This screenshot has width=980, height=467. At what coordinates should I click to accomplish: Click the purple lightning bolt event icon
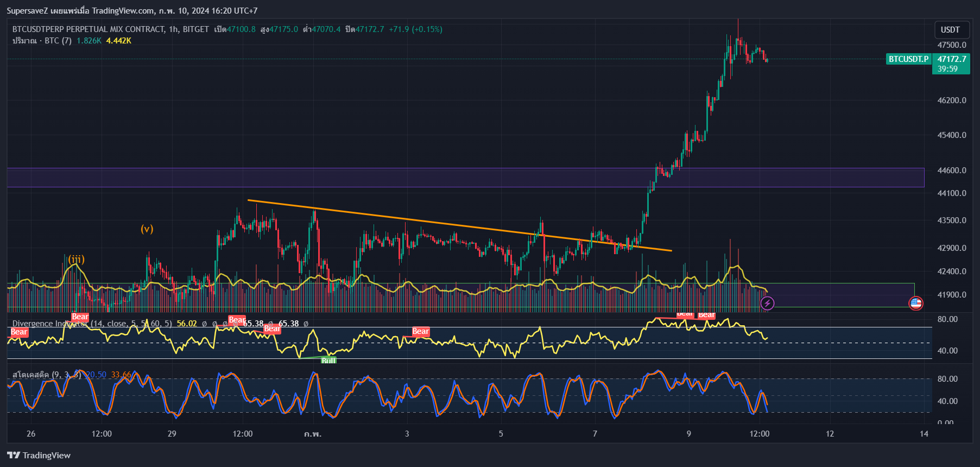pyautogui.click(x=767, y=303)
